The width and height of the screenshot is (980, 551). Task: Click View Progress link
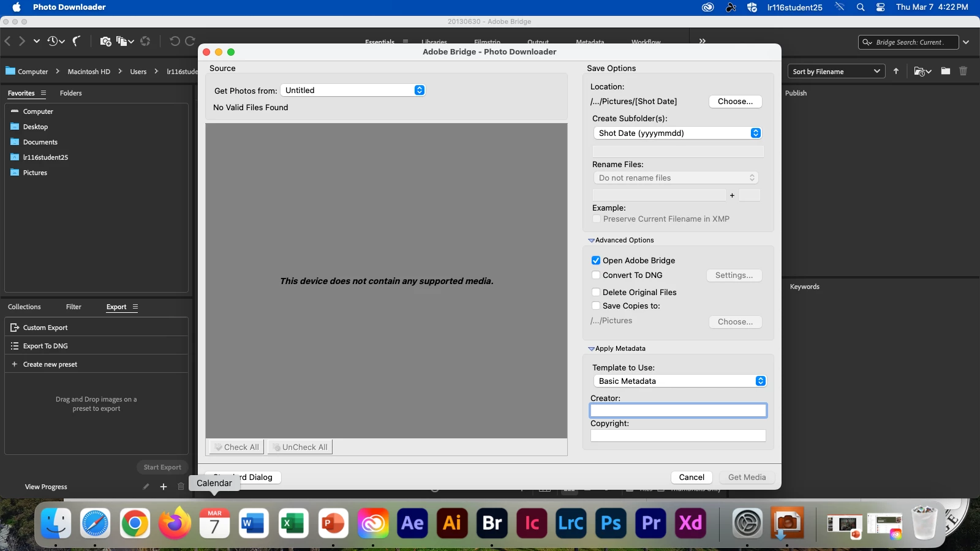(46, 487)
